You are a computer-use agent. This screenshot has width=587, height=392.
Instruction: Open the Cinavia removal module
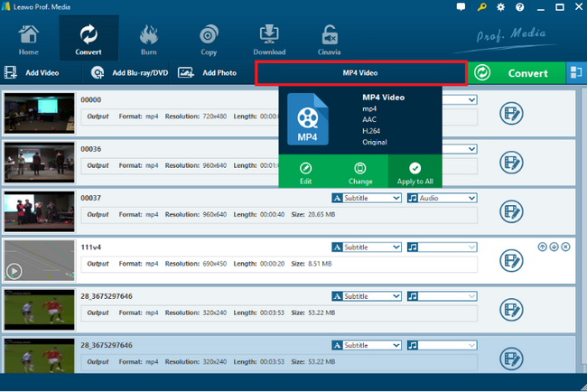click(x=331, y=38)
